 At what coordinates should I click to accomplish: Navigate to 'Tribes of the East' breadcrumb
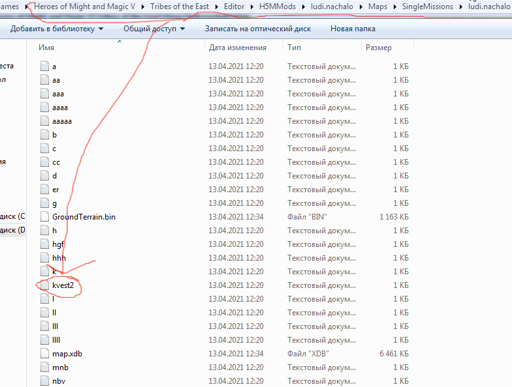coord(179,6)
